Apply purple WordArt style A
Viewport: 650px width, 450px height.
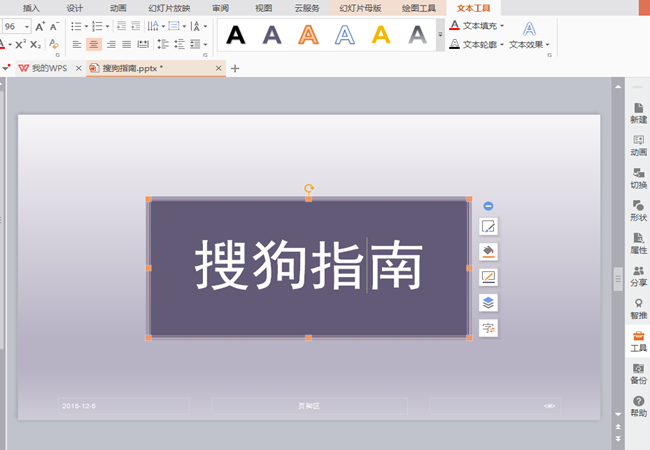[x=272, y=35]
